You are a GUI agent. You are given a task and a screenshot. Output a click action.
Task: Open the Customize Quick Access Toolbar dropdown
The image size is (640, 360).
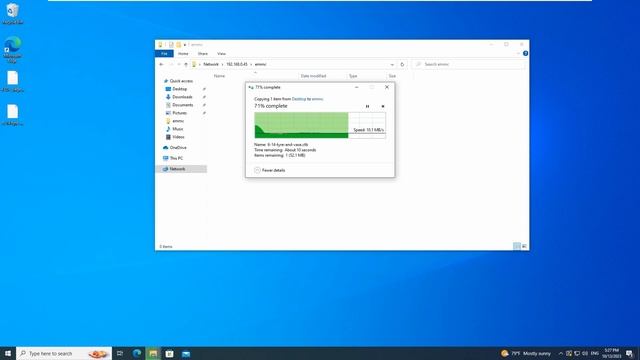click(x=185, y=44)
